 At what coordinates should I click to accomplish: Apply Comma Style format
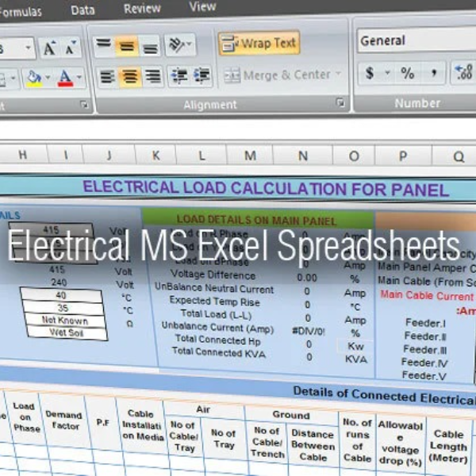[434, 73]
